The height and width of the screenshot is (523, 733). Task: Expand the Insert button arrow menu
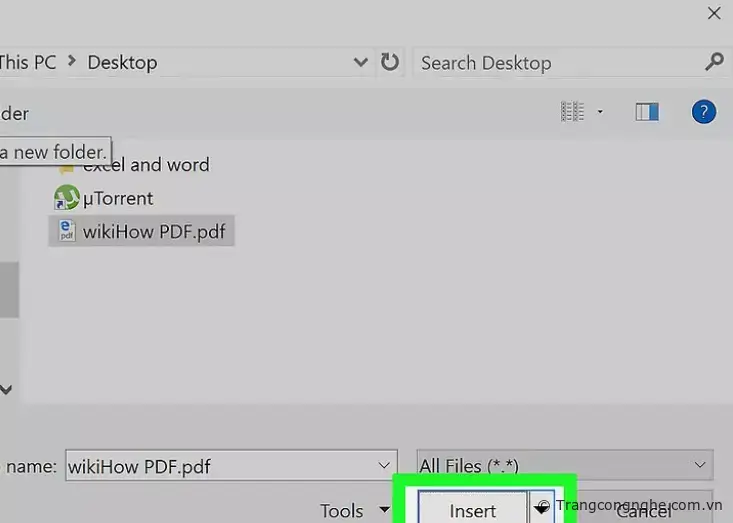click(x=541, y=508)
